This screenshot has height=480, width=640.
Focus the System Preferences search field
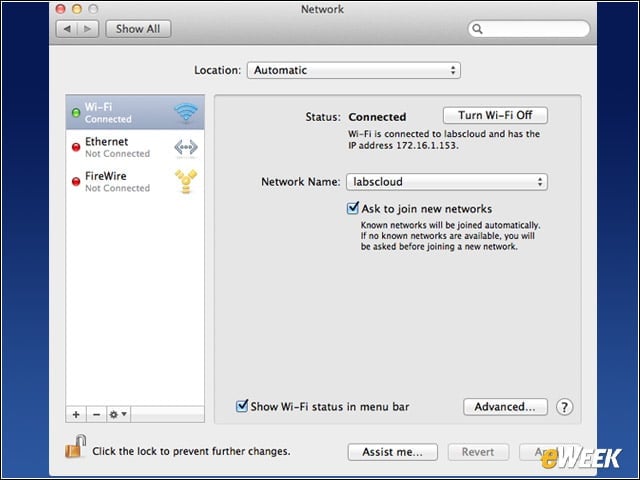[529, 29]
